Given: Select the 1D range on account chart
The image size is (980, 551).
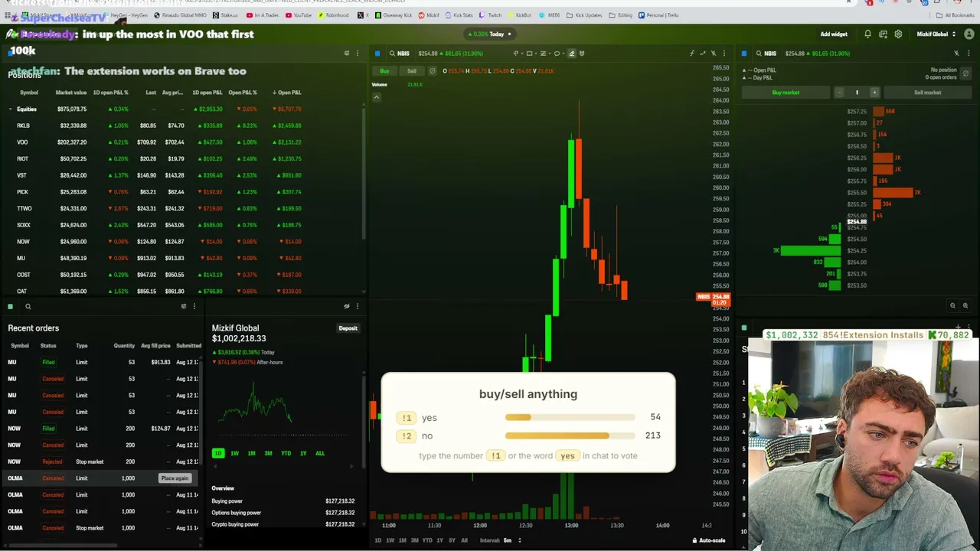Looking at the screenshot, I should (x=218, y=454).
